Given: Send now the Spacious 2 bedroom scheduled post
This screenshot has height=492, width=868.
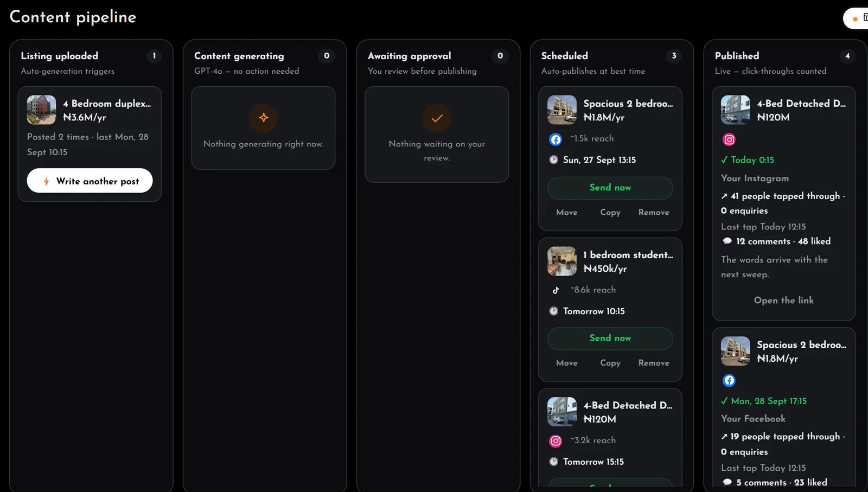Looking at the screenshot, I should pos(610,188).
